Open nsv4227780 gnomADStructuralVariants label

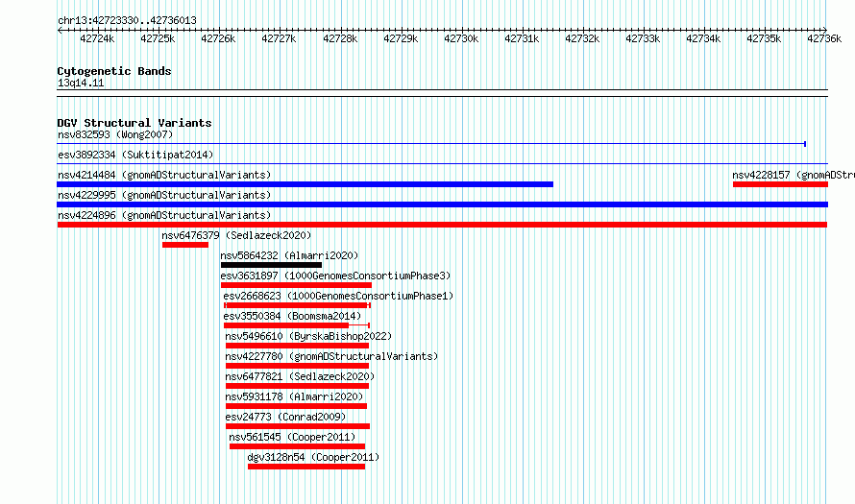(x=331, y=356)
